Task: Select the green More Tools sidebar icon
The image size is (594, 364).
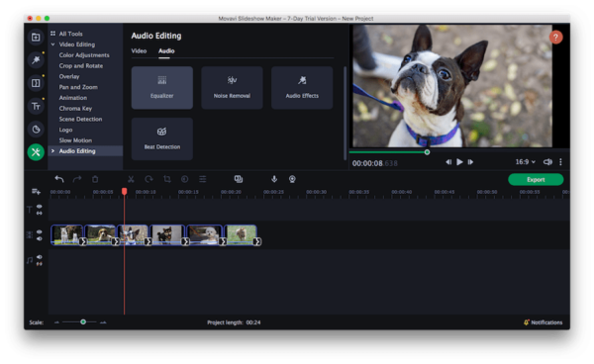Action: pyautogui.click(x=36, y=152)
